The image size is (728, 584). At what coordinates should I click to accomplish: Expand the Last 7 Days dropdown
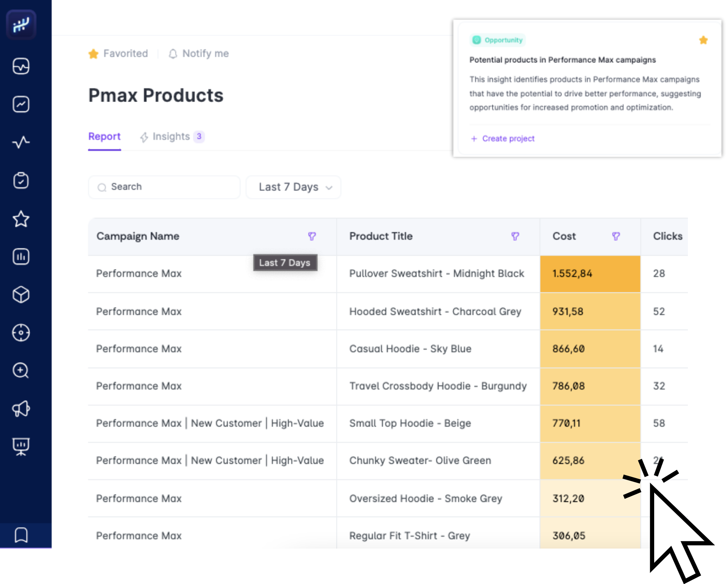click(x=294, y=187)
